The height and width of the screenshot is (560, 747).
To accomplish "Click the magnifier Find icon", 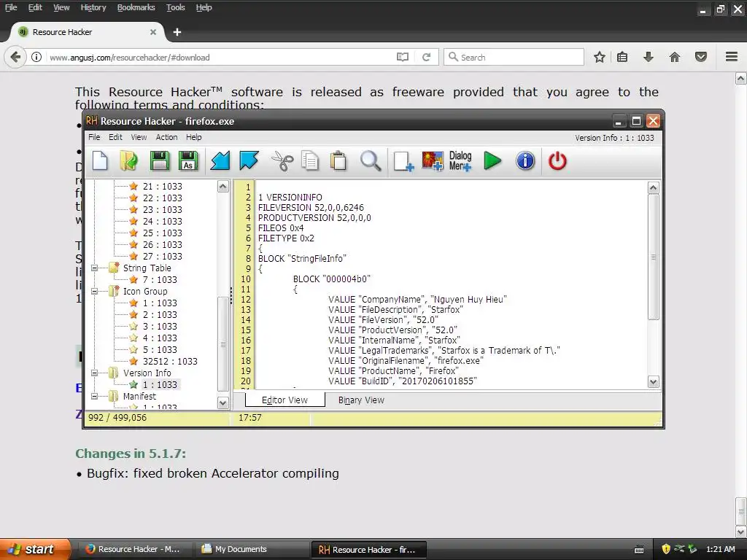I will [x=370, y=161].
